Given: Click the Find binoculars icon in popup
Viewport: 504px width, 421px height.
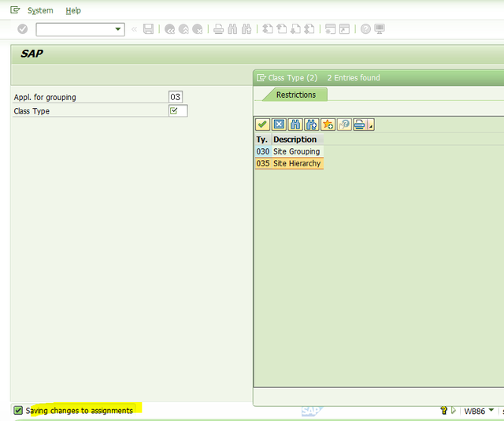Looking at the screenshot, I should [x=295, y=125].
